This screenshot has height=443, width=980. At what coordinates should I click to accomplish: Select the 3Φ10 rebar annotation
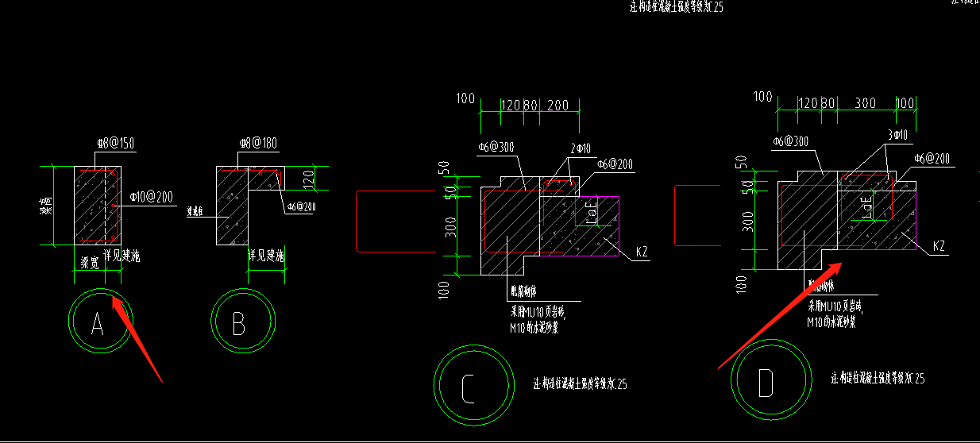(897, 136)
